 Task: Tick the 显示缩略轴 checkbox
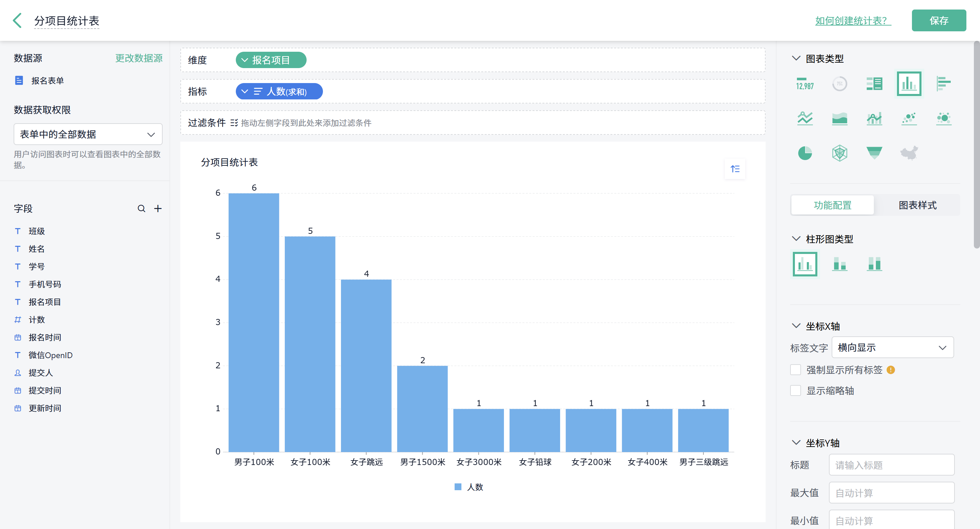point(796,390)
